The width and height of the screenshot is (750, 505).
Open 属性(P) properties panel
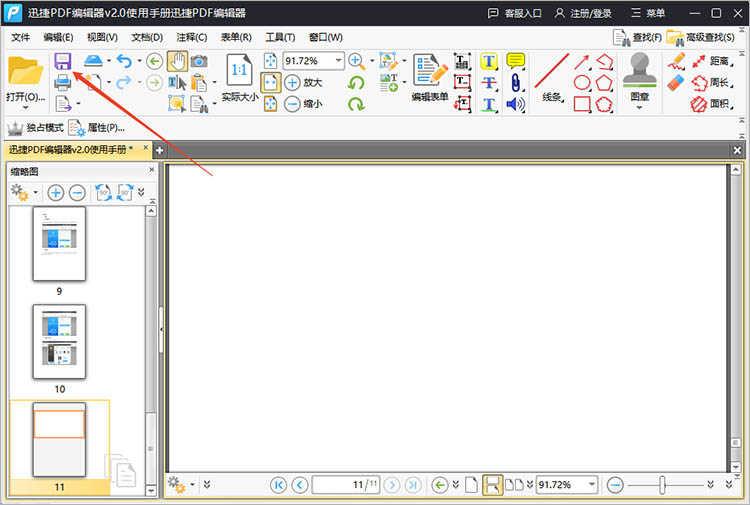coord(97,128)
